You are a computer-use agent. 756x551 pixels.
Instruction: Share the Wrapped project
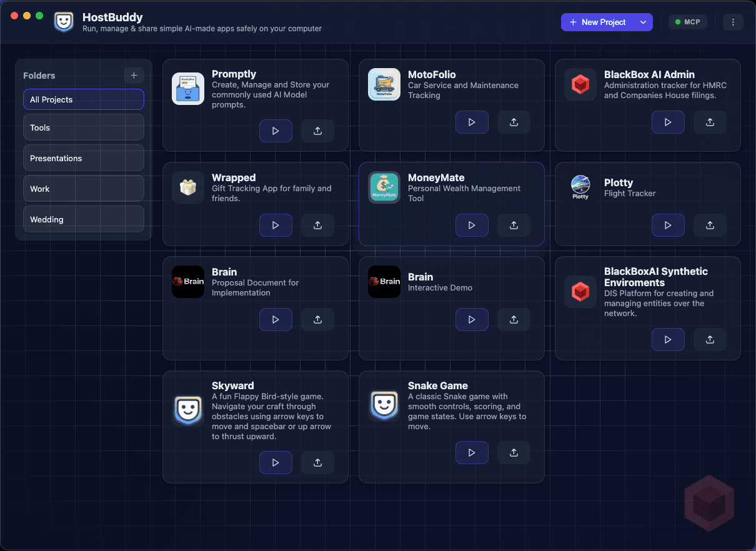[317, 226]
